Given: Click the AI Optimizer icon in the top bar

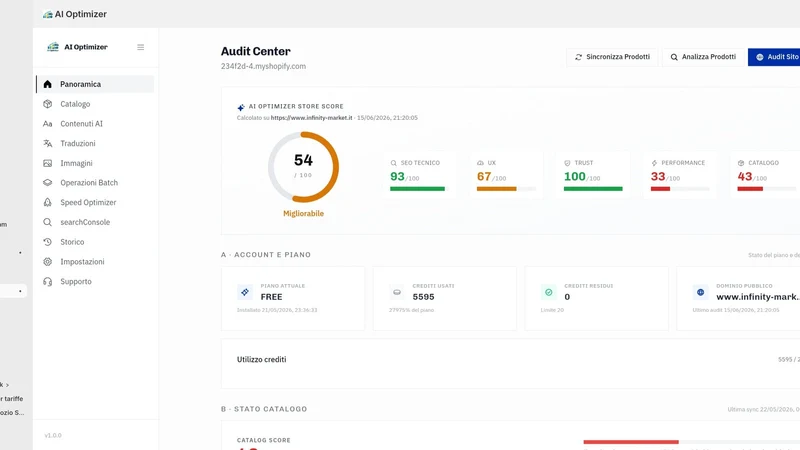Looking at the screenshot, I should tap(48, 14).
